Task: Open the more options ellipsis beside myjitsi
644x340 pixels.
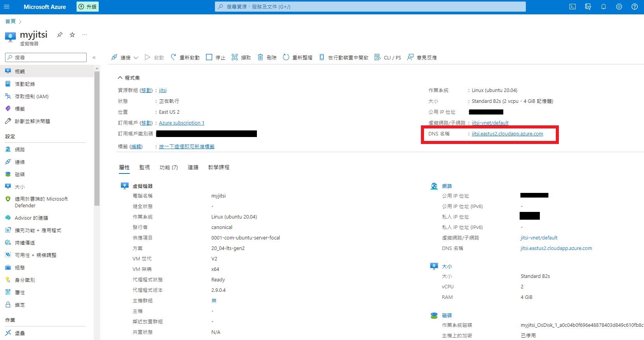Action: click(x=85, y=35)
